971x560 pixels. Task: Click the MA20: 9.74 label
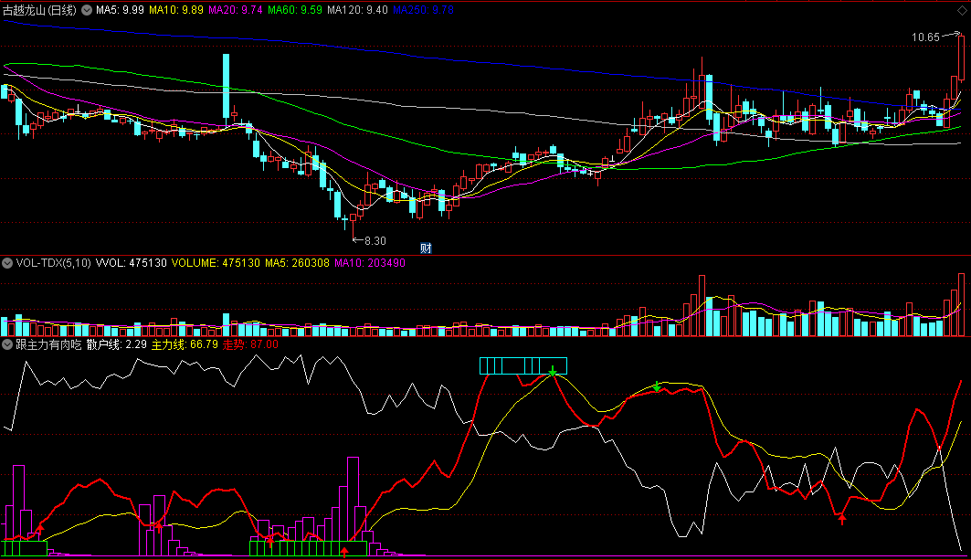click(x=236, y=11)
